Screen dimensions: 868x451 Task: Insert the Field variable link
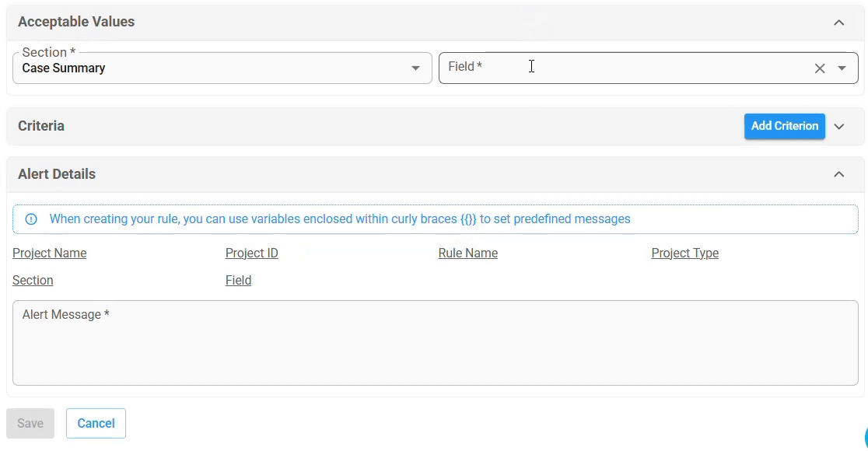click(239, 280)
